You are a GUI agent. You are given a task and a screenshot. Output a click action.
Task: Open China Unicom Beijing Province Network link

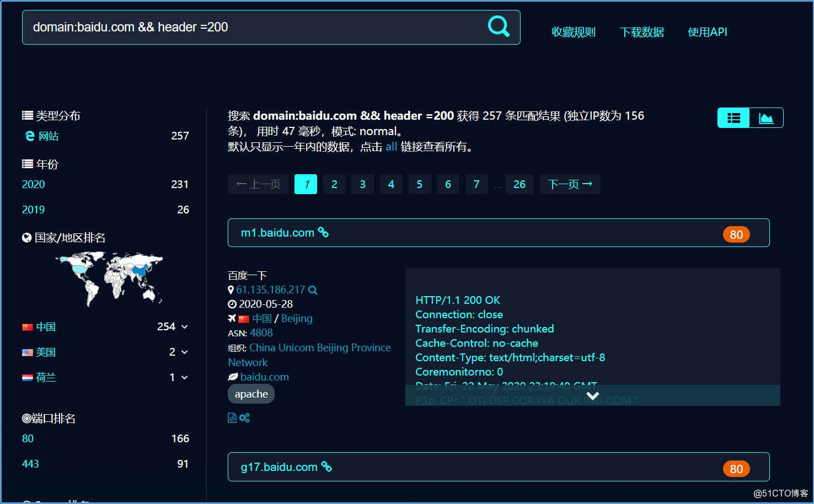(x=309, y=355)
